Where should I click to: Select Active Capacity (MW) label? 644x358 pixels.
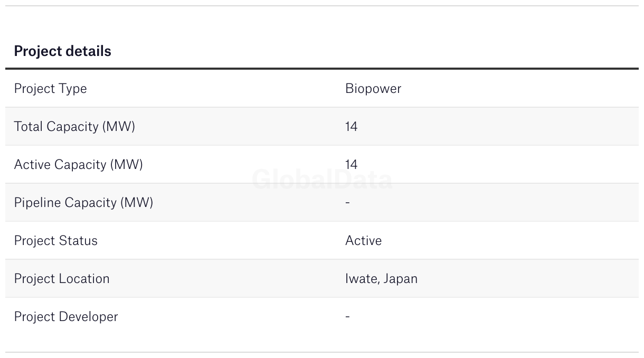click(78, 165)
